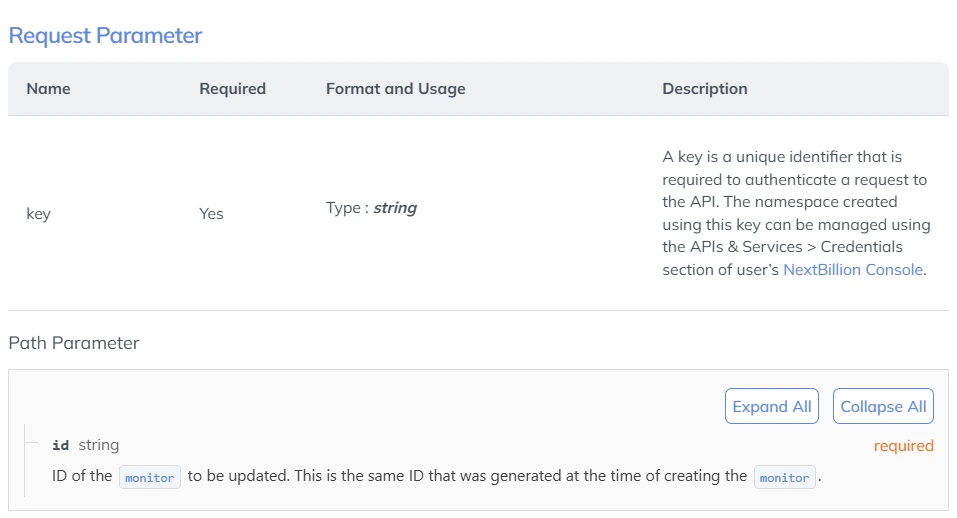Click the 'string' type label next to id
Screen dimensions: 957x518
tap(99, 445)
